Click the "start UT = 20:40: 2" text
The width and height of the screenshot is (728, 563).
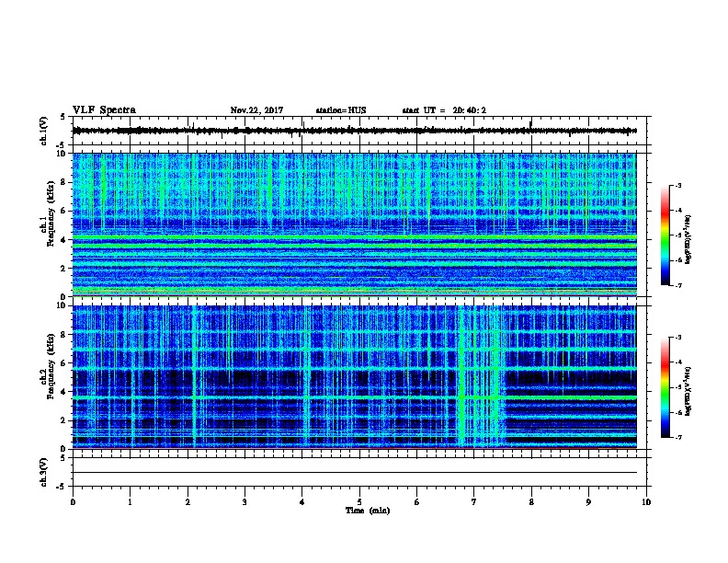pyautogui.click(x=444, y=110)
